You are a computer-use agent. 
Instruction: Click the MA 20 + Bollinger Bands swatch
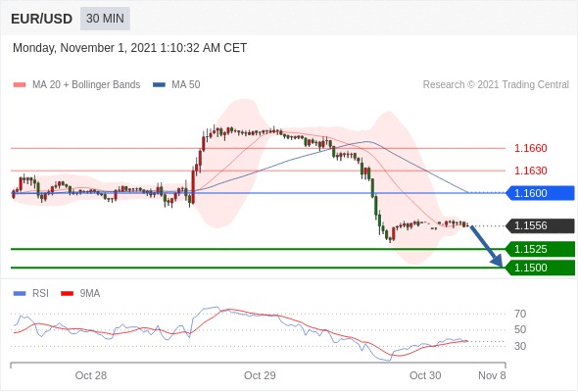[x=20, y=85]
